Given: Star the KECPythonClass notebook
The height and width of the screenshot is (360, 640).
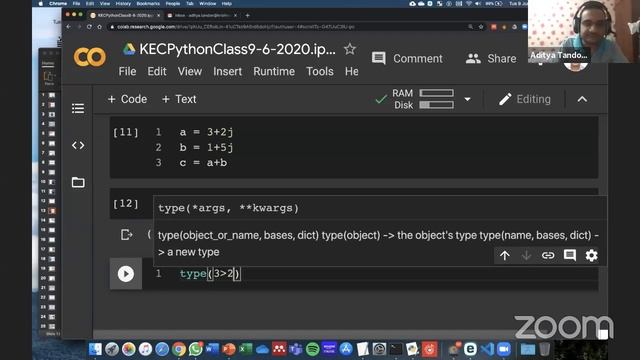Looking at the screenshot, I should coord(350,49).
